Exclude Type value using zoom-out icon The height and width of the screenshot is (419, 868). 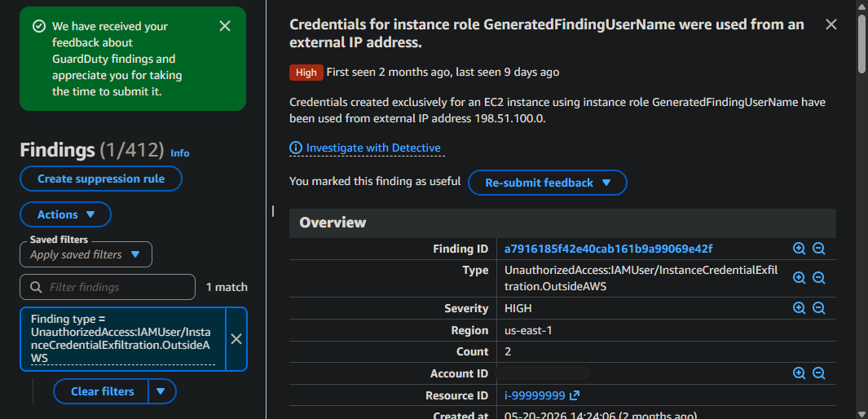click(x=819, y=278)
